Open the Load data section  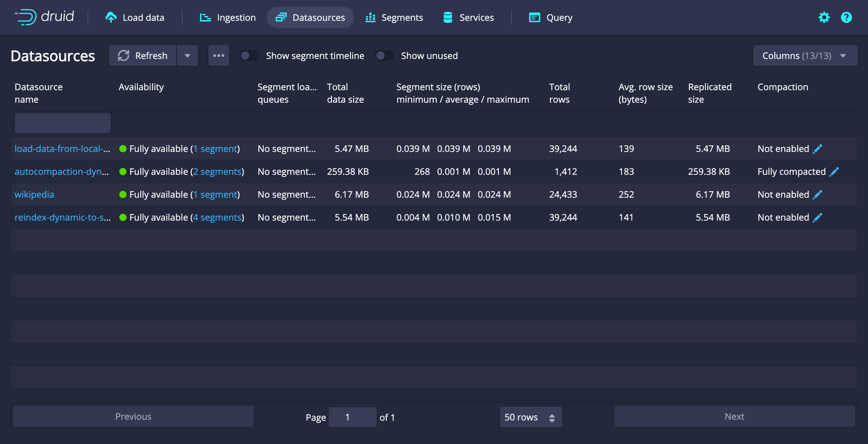point(135,17)
